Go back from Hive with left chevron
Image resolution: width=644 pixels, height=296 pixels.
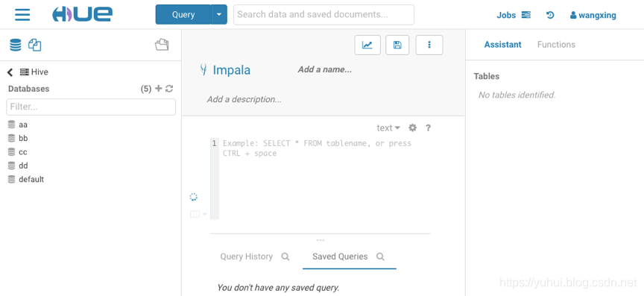coord(10,72)
